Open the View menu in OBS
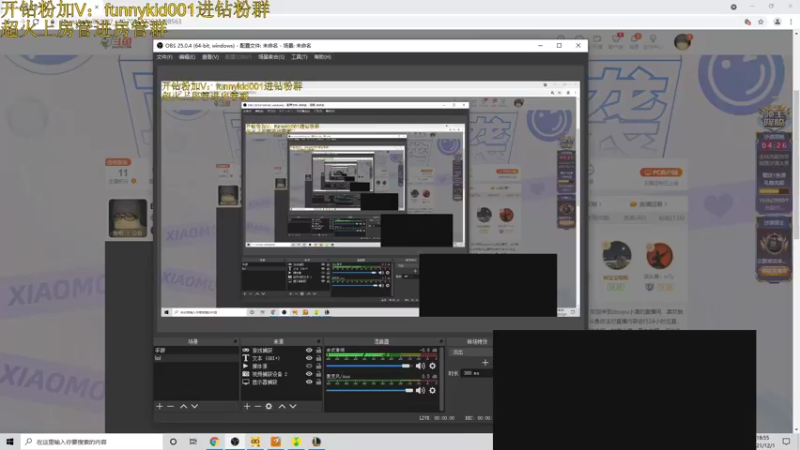 click(210, 57)
